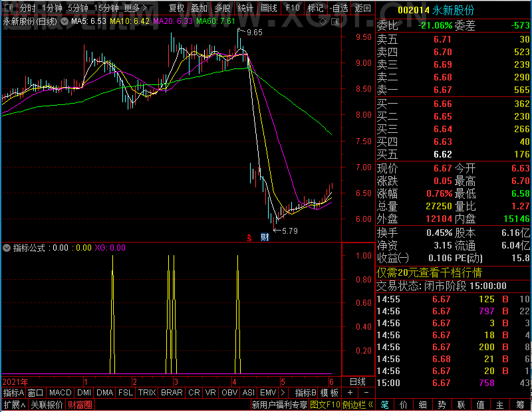Select the 值 value tab
This screenshot has width=532, height=412.
[480, 405]
